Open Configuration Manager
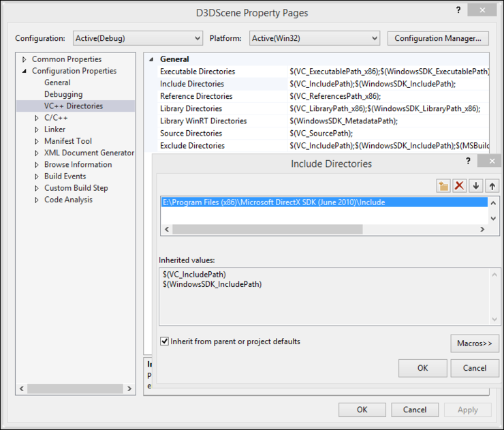The height and width of the screenshot is (430, 504). coord(441,38)
